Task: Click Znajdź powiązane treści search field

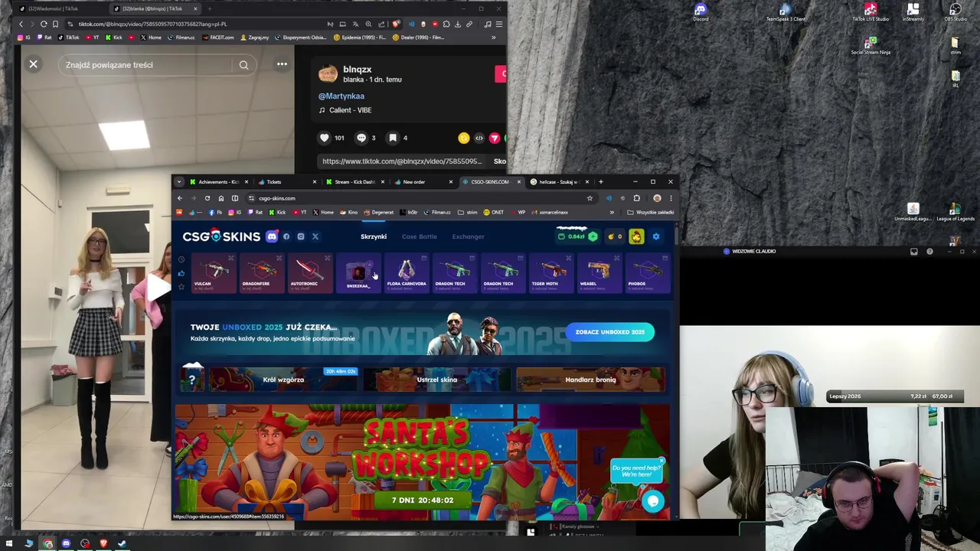Action: point(157,65)
